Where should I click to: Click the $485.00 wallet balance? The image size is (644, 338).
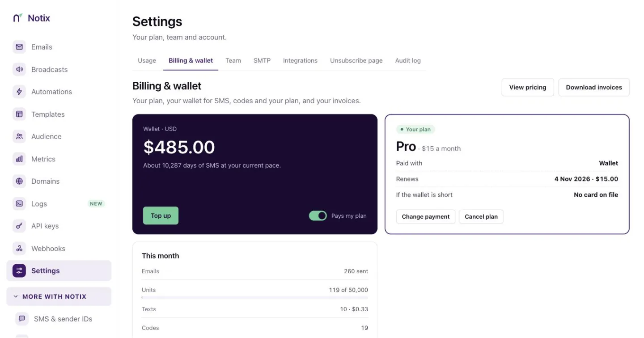tap(179, 147)
